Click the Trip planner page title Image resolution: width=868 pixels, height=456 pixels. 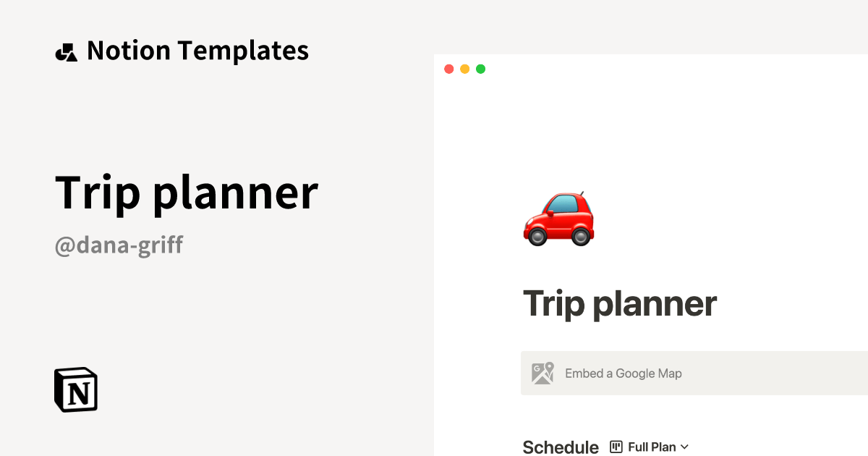coord(618,304)
